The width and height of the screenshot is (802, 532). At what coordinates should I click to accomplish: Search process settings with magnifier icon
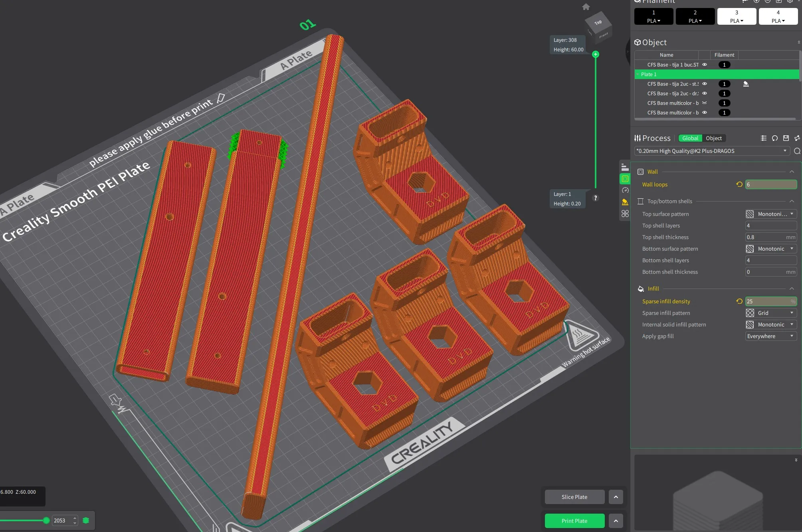click(x=797, y=151)
